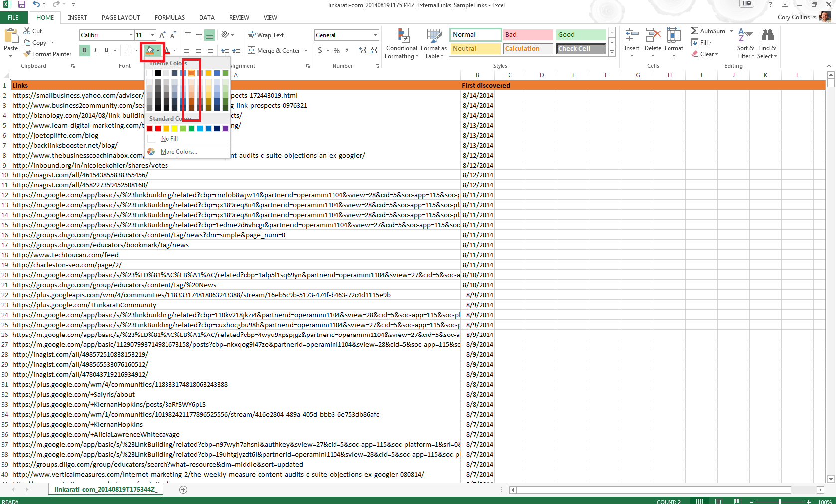Expand the font size dropdown
The image size is (836, 504).
[x=151, y=35]
